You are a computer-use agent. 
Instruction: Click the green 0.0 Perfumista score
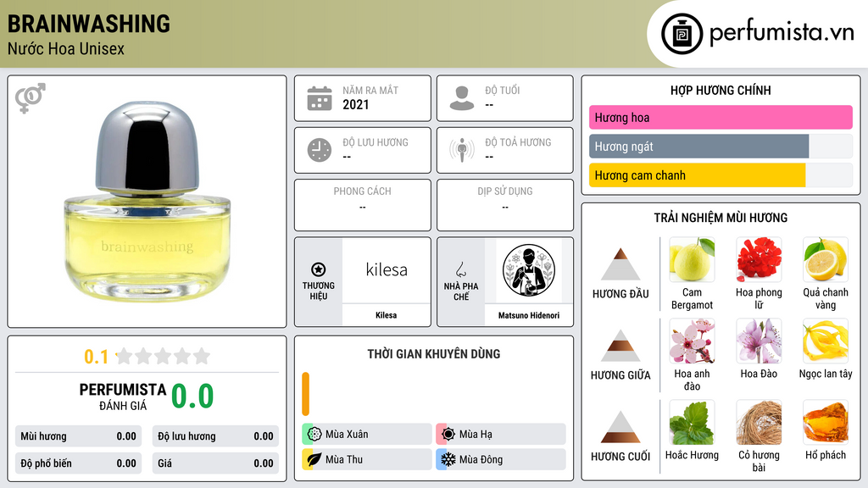(192, 396)
